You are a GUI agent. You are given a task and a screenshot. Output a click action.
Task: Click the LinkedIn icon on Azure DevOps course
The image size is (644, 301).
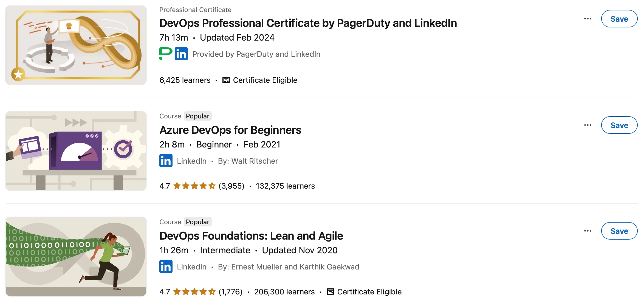click(166, 161)
